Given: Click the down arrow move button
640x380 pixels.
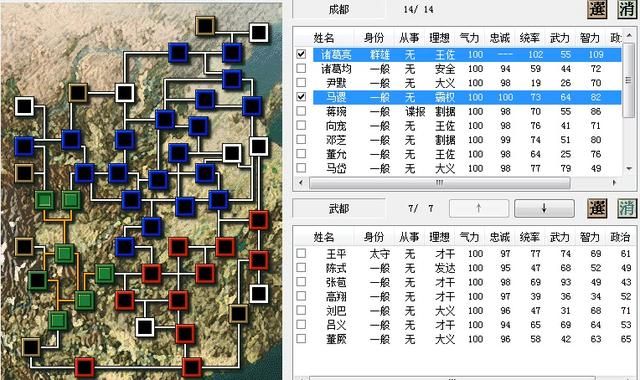Looking at the screenshot, I should click(544, 209).
